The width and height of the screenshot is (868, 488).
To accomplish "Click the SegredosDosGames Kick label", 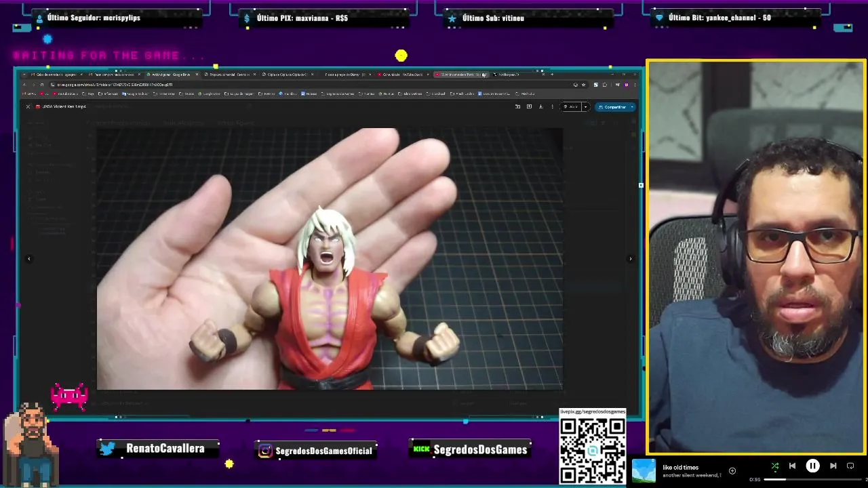I will [469, 449].
